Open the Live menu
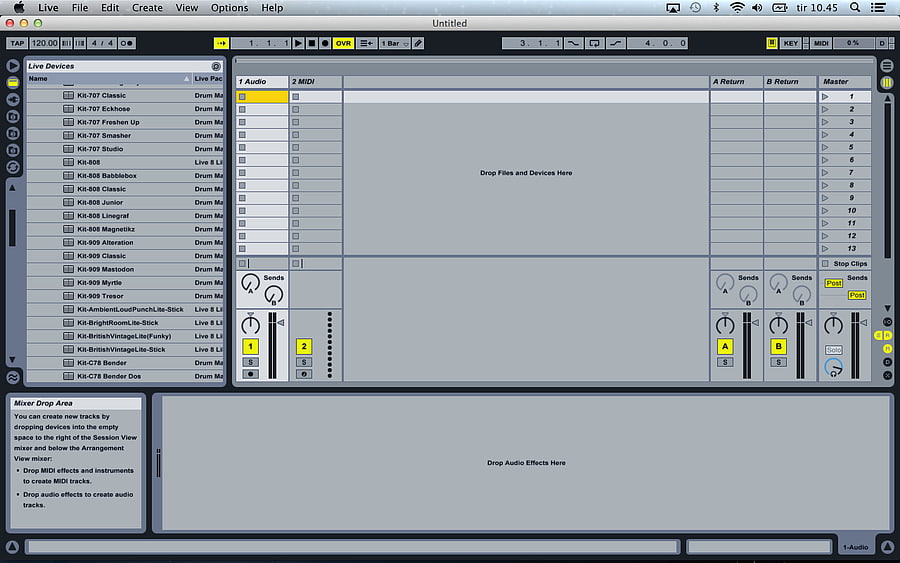The width and height of the screenshot is (900, 563). click(x=48, y=7)
